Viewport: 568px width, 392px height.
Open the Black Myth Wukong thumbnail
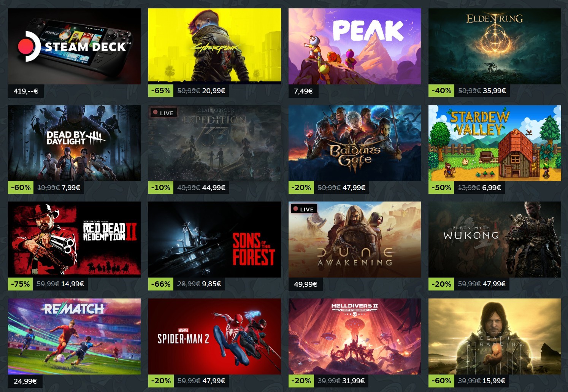[495, 240]
